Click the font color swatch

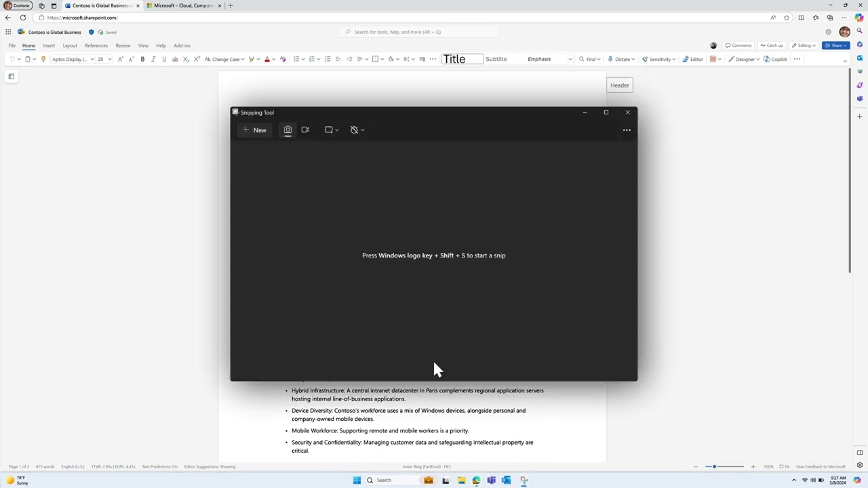click(x=267, y=59)
